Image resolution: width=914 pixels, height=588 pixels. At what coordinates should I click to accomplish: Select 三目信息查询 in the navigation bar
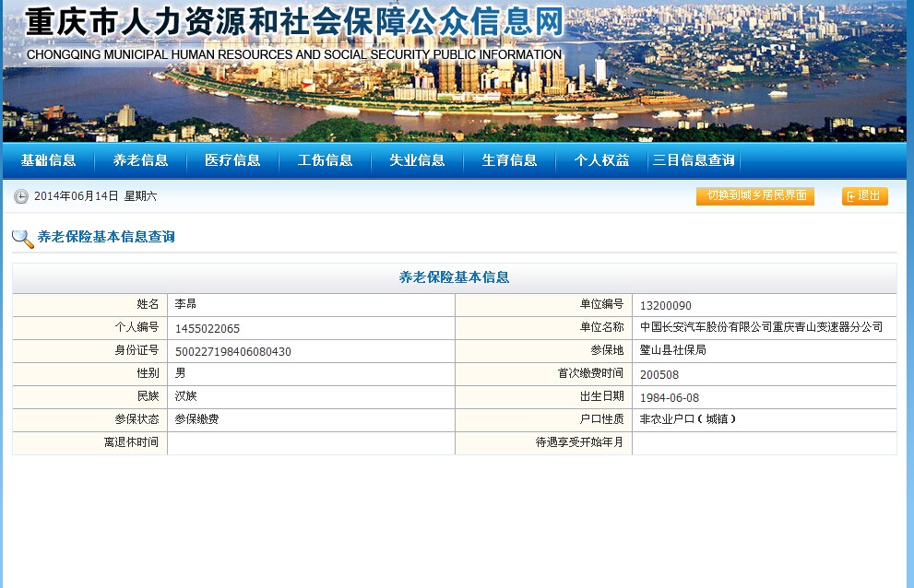(x=694, y=160)
